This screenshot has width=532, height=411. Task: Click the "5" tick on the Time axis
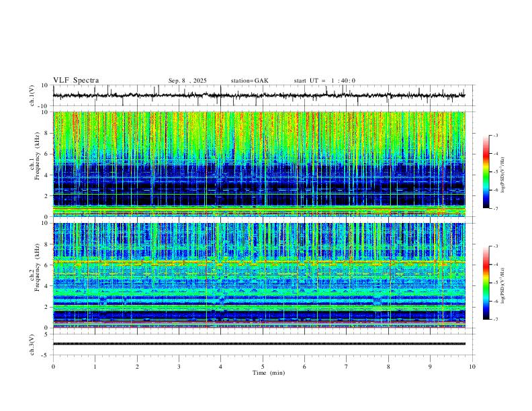[263, 367]
